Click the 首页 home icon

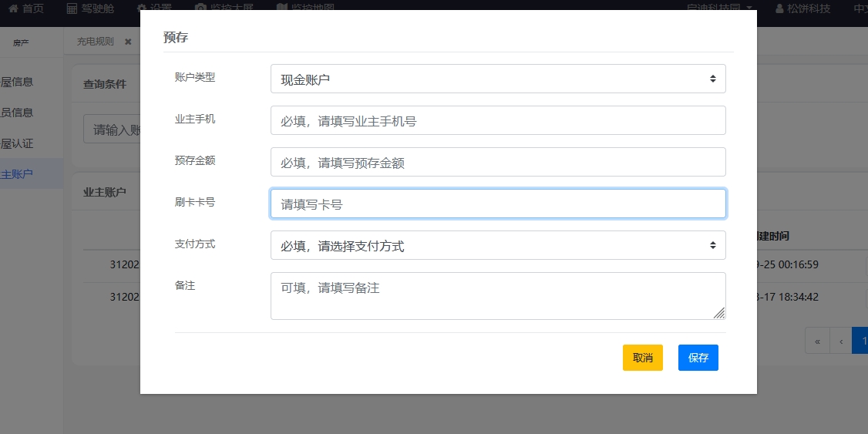coord(12,8)
